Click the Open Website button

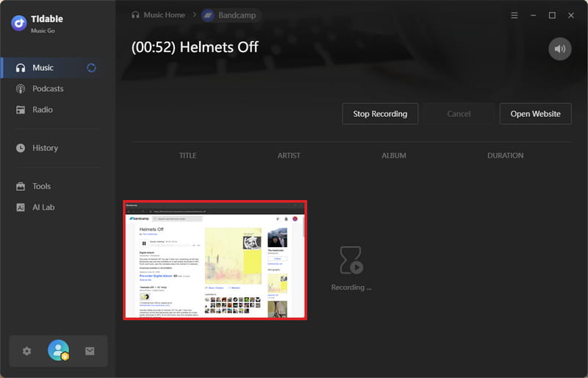[x=536, y=114]
